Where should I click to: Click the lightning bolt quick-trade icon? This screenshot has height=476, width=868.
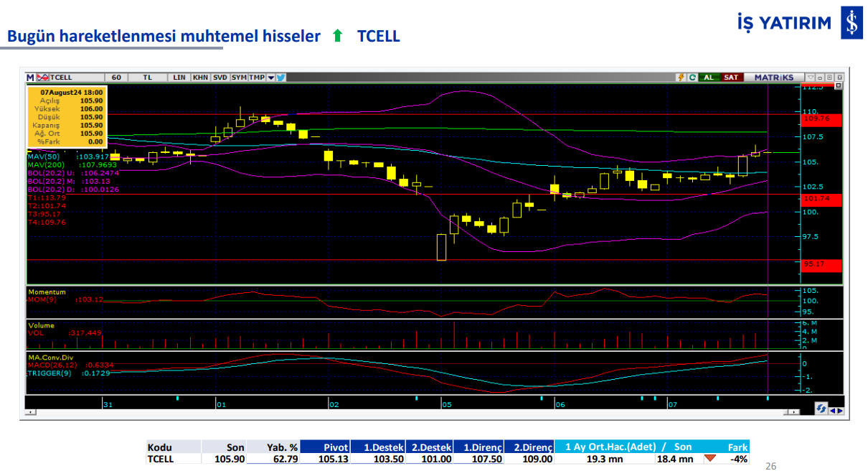pyautogui.click(x=681, y=77)
